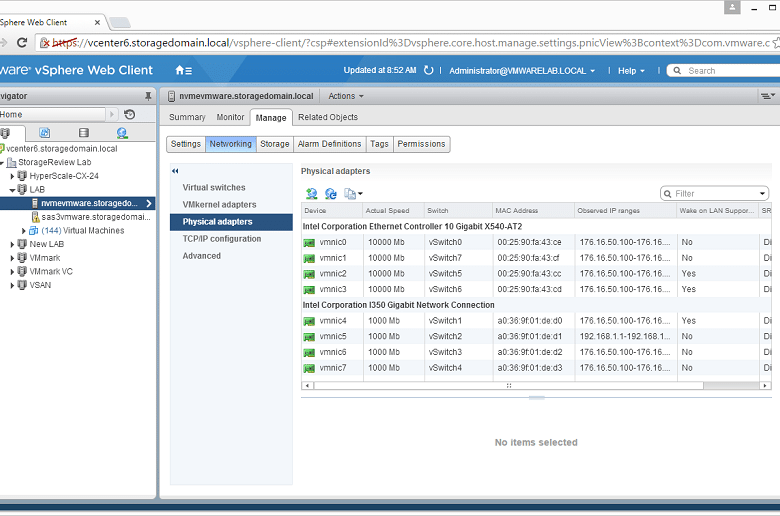Screen dimensions: 780x516
Task: Click the browser address bar
Action: click(x=403, y=43)
